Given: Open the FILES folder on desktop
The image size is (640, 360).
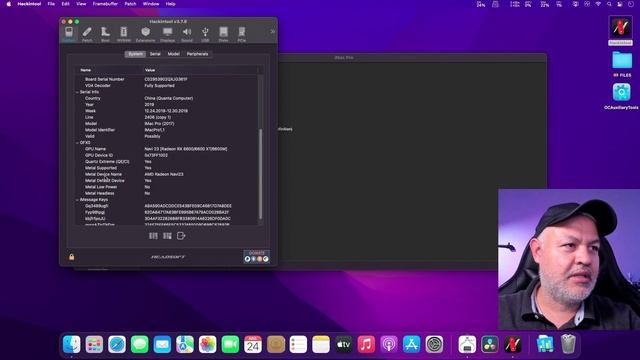Looking at the screenshot, I should (622, 63).
